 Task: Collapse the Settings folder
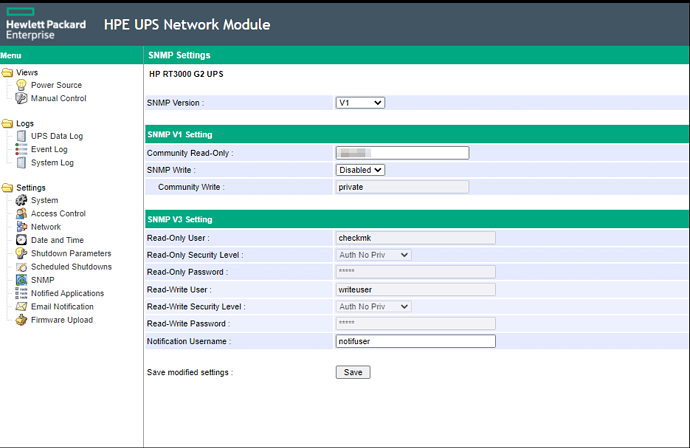(x=7, y=187)
